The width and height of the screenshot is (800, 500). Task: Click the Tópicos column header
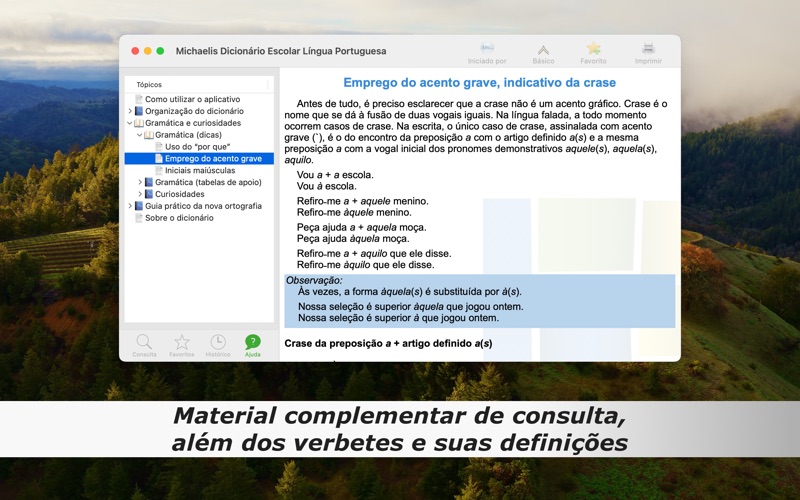[149, 85]
